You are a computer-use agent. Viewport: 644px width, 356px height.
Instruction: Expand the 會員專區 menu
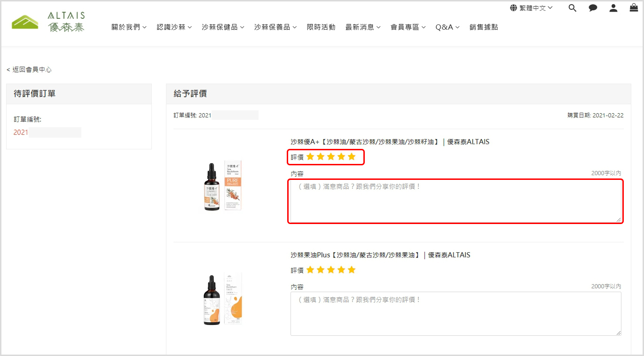408,27
